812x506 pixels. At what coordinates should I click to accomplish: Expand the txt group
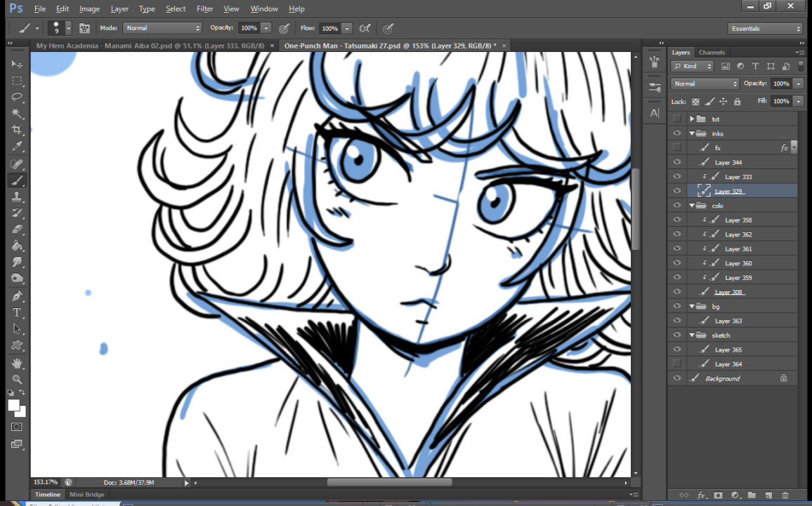tap(691, 119)
